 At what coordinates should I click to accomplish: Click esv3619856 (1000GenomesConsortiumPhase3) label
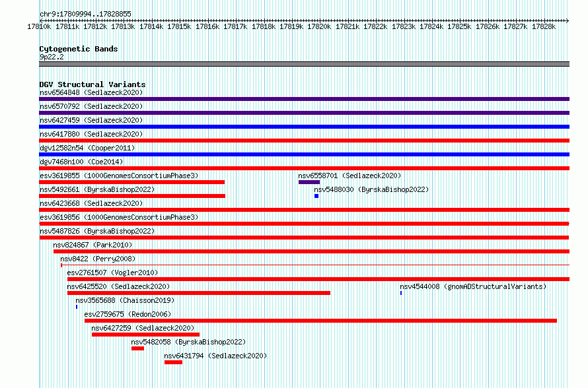(x=119, y=217)
